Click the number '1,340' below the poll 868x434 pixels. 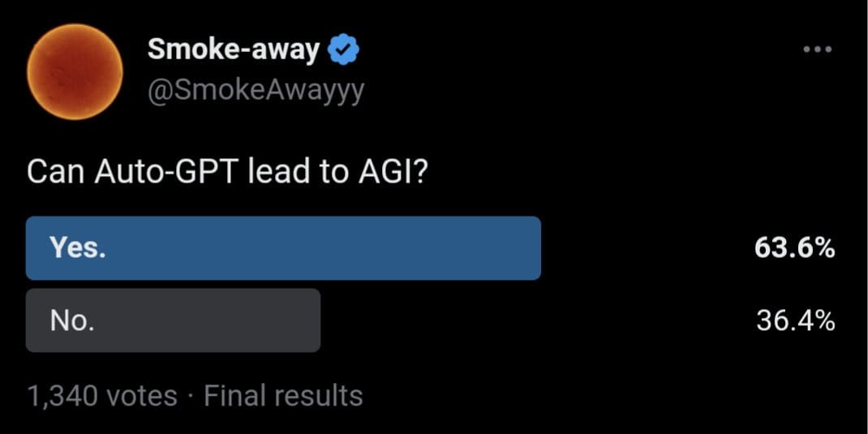[x=62, y=396]
